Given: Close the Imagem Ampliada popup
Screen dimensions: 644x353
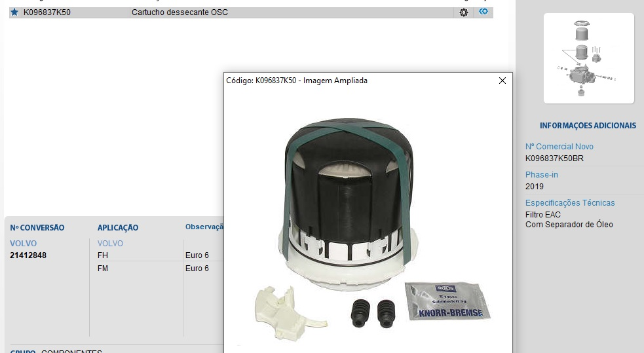Looking at the screenshot, I should coord(502,81).
